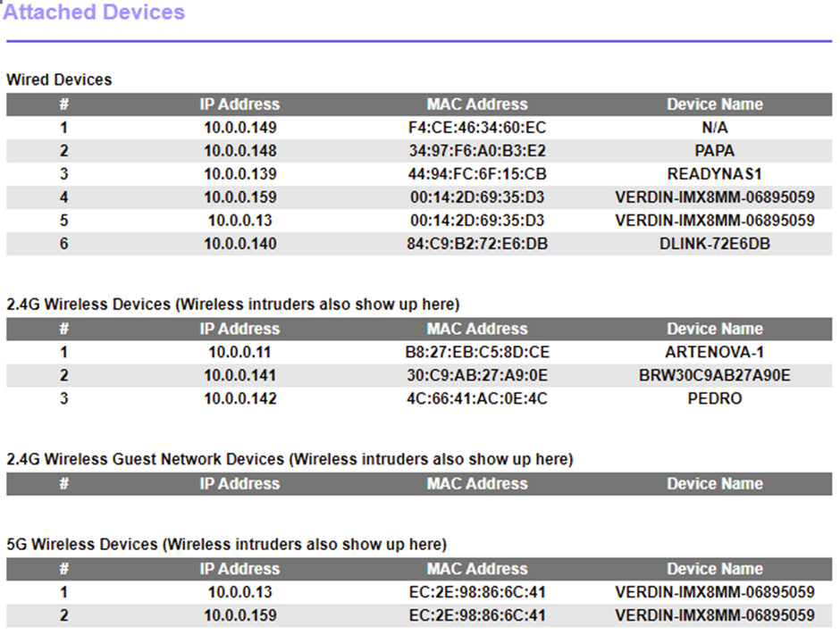Select the PAPA device name
The width and height of the screenshot is (840, 635).
click(x=714, y=150)
